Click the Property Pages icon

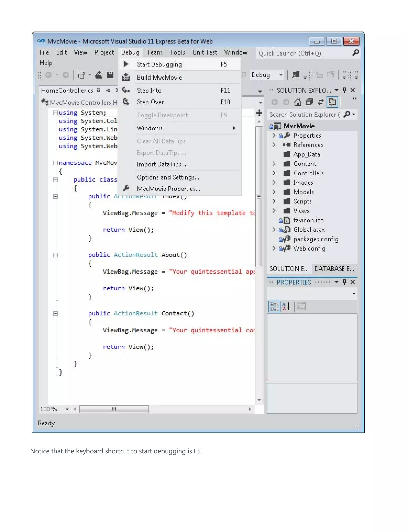point(301,306)
